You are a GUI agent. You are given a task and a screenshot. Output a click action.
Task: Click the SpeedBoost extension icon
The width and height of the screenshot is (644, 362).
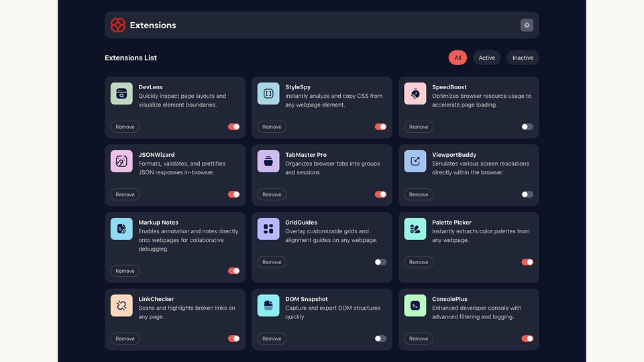(415, 94)
